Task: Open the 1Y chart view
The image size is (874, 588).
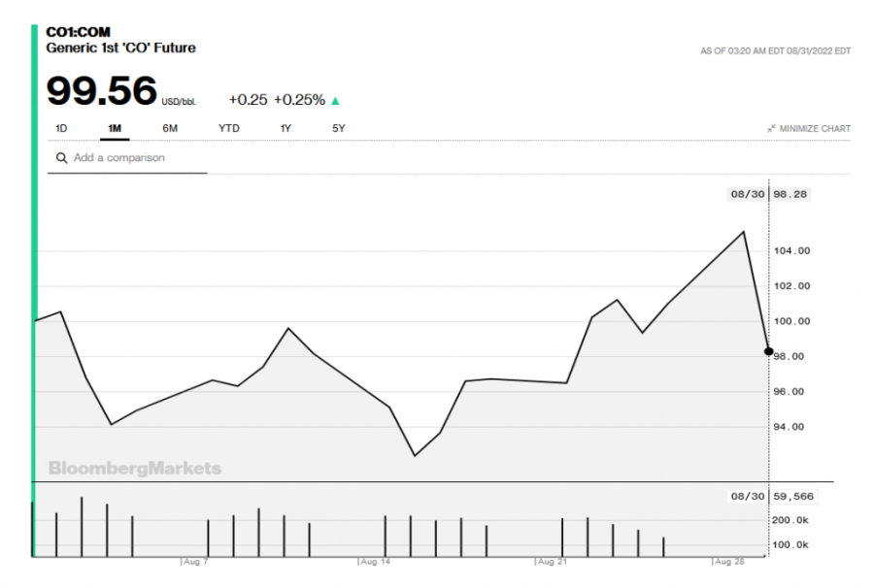Action: (286, 128)
